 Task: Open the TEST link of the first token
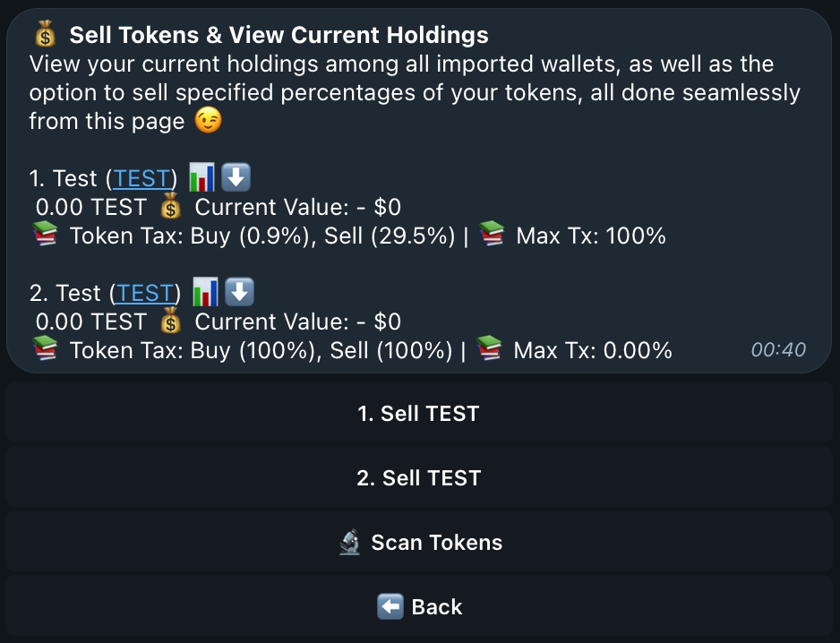tap(141, 178)
